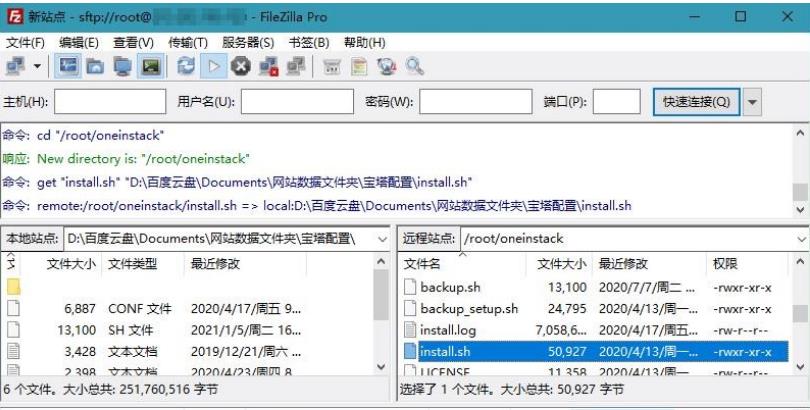Click the install.log file icon
810x410 pixels.
click(x=410, y=330)
